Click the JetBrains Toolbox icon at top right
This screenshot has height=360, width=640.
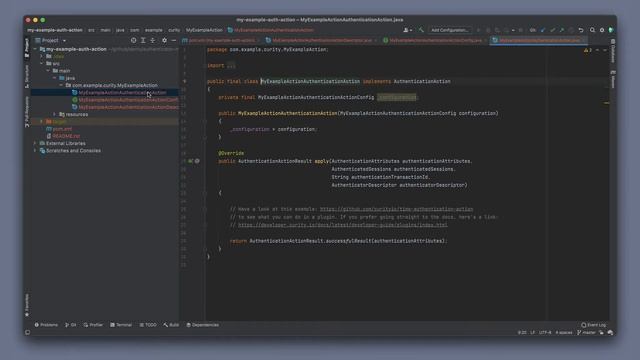point(611,30)
